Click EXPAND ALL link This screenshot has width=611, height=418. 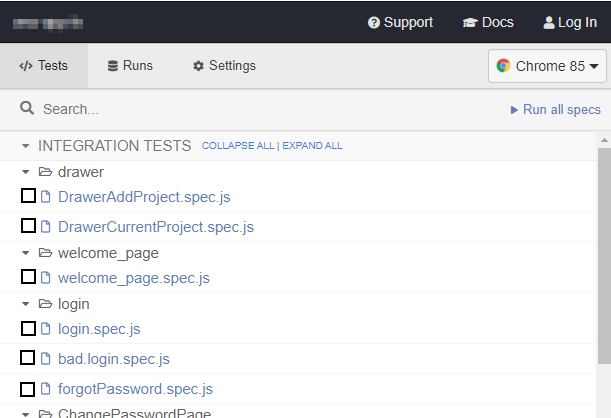313,146
